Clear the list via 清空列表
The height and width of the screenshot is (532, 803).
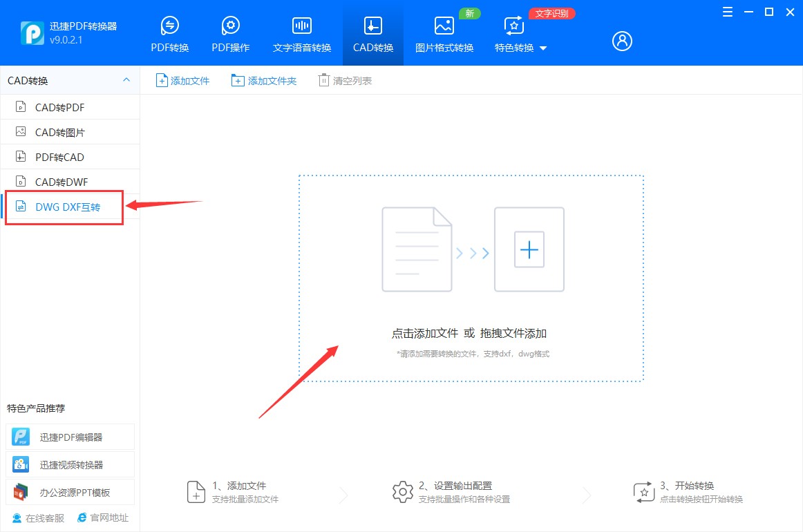[344, 80]
